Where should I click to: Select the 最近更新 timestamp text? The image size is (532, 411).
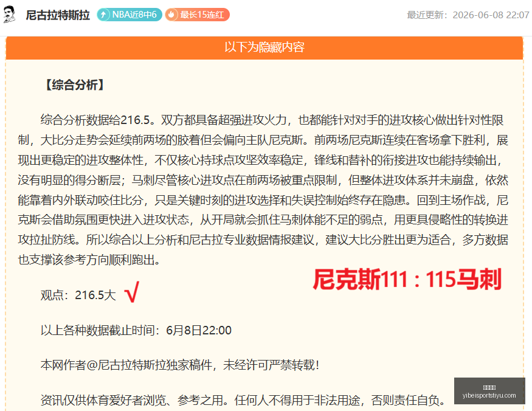468,15
